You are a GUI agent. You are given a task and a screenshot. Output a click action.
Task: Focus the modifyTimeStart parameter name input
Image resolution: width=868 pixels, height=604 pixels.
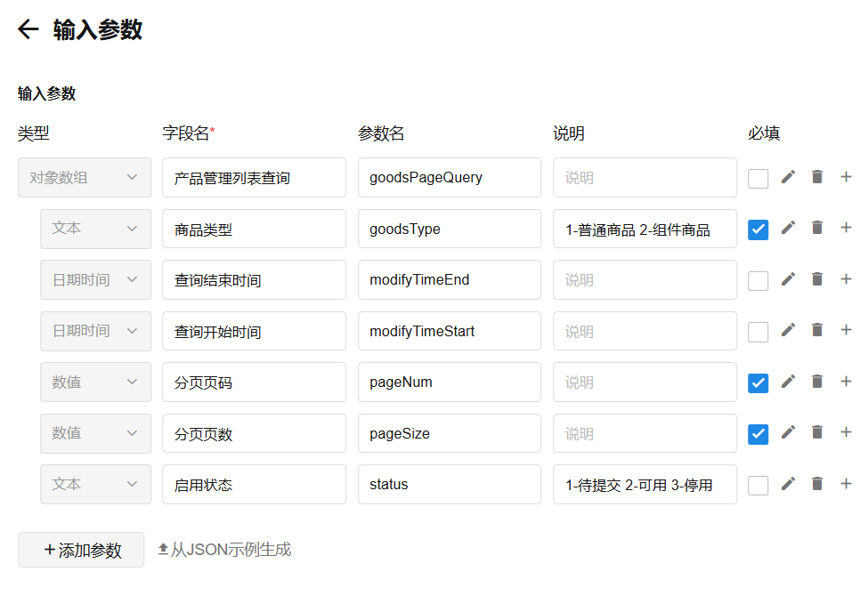coord(450,331)
